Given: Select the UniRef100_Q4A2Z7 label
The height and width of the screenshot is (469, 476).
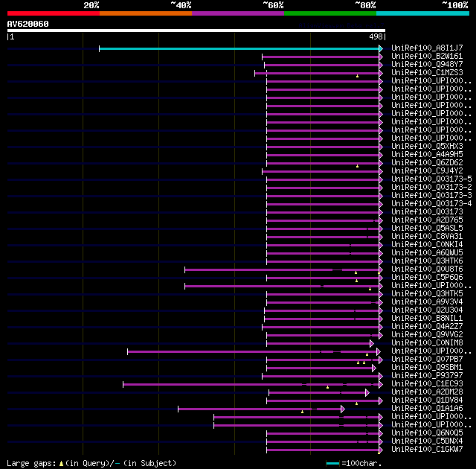Looking at the screenshot, I should point(427,327).
